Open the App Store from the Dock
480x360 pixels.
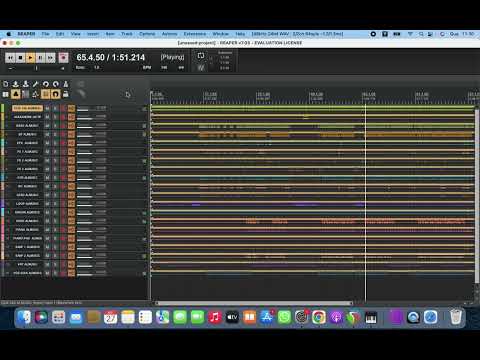pos(267,317)
